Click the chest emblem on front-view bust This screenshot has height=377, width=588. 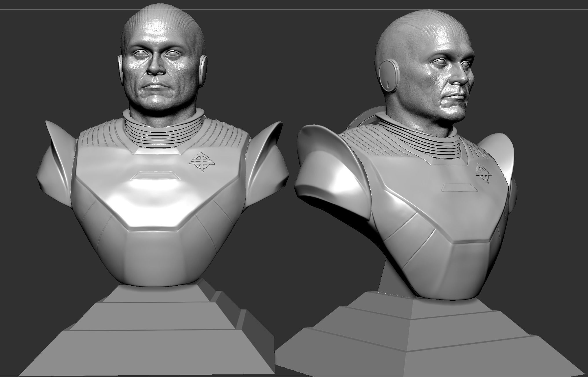tap(201, 162)
